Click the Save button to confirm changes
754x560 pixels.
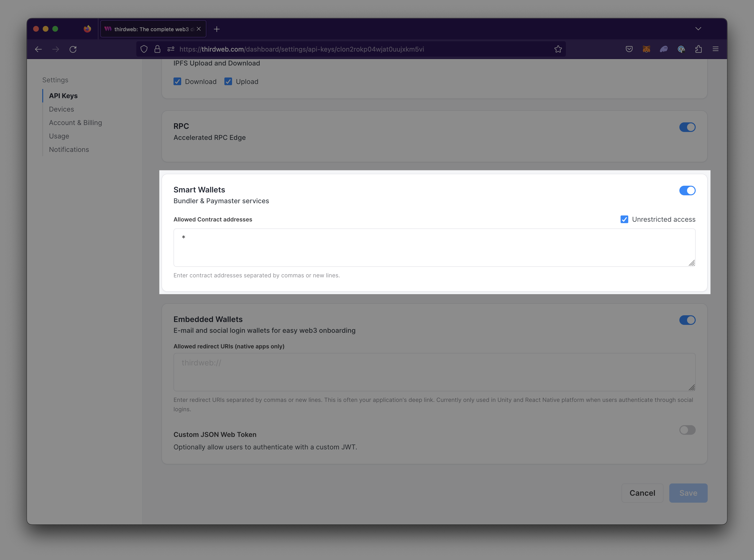(x=688, y=492)
